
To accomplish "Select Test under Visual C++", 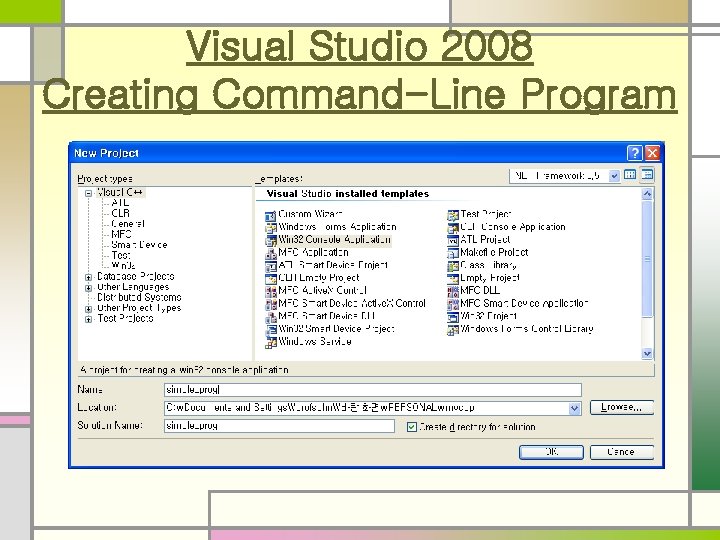I will (121, 255).
